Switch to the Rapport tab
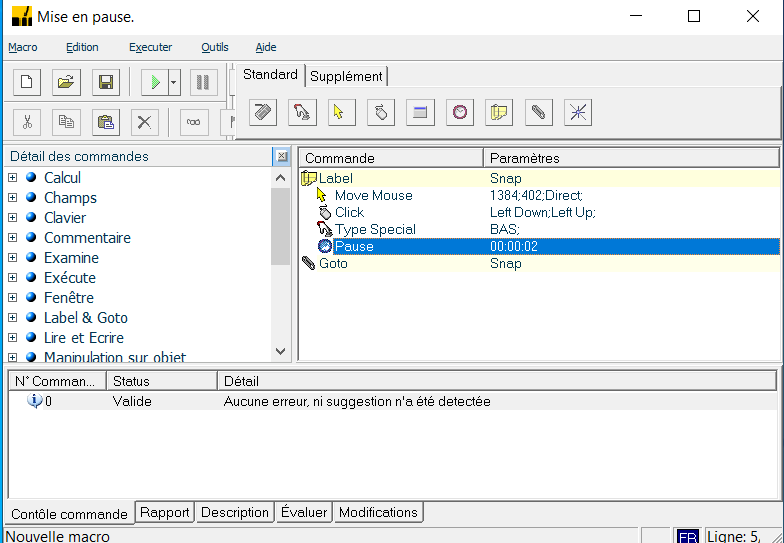Image resolution: width=784 pixels, height=543 pixels. [x=165, y=512]
